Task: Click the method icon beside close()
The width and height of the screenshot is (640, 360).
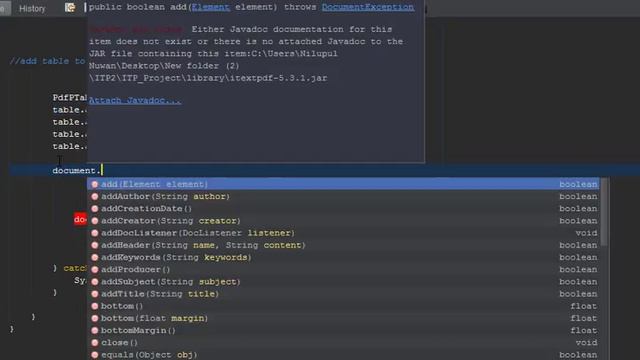Action: (95, 343)
